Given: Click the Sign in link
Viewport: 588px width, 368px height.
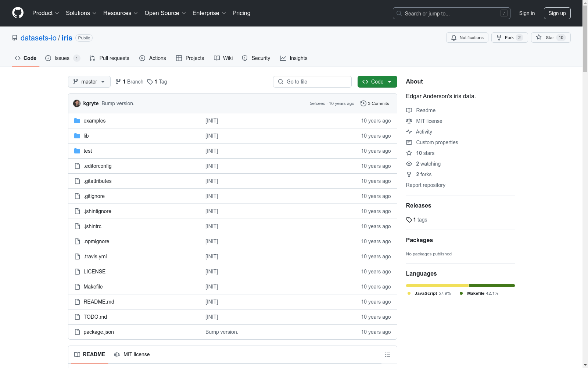Looking at the screenshot, I should tap(527, 13).
